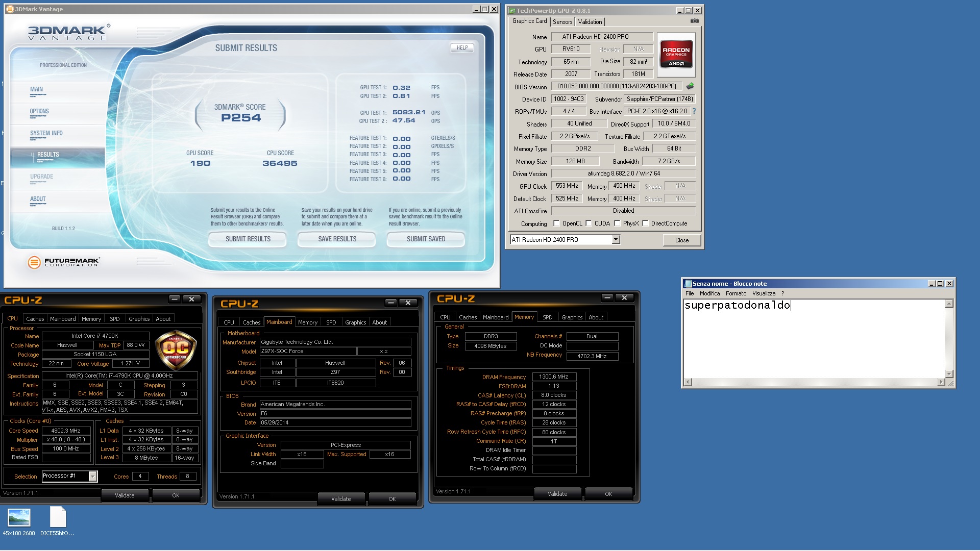Click the SUBMIT RESULTS button
The image size is (980, 551).
pyautogui.click(x=248, y=239)
